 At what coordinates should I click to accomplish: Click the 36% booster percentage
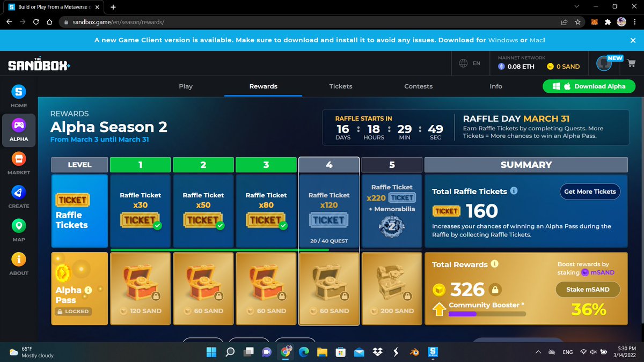coord(589,309)
